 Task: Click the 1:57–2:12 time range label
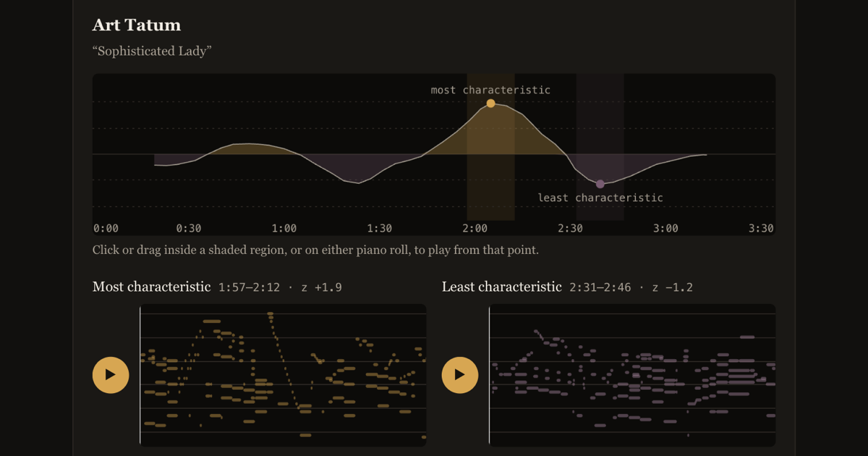[x=250, y=287]
